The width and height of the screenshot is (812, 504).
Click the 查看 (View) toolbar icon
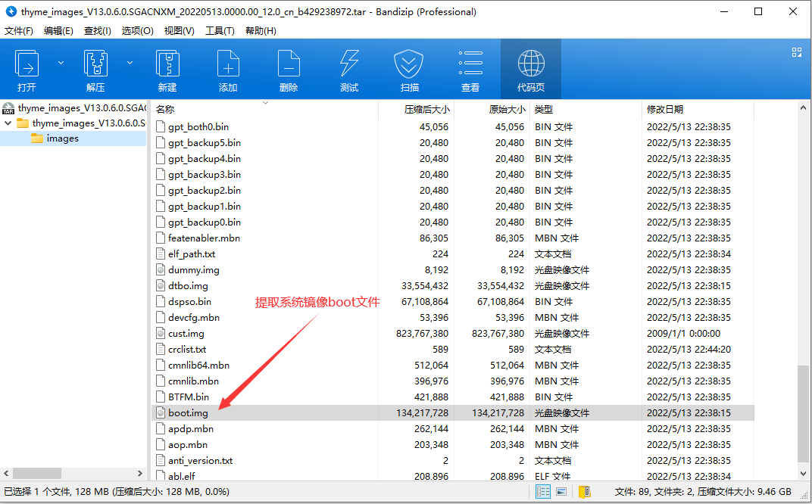(x=470, y=69)
